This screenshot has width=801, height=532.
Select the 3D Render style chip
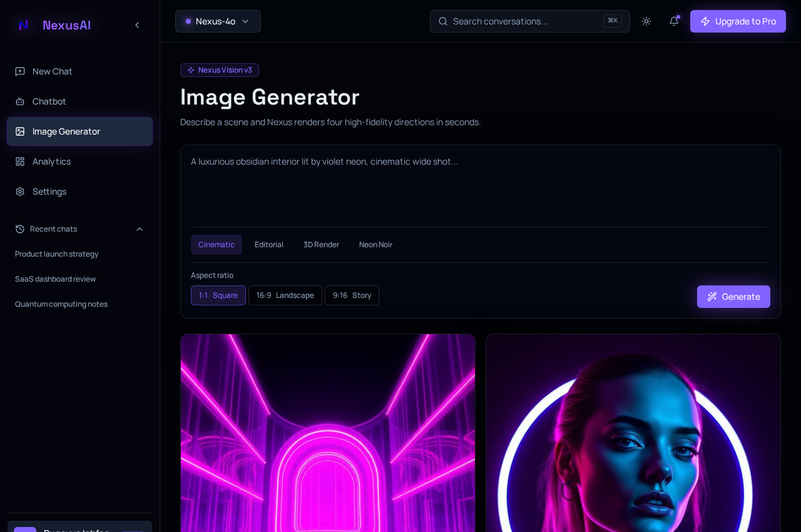pos(322,245)
